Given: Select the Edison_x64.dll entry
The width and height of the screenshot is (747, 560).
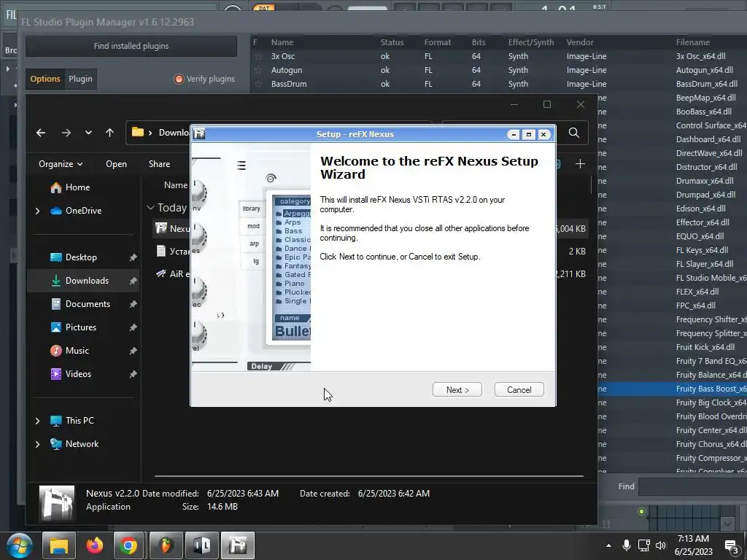Looking at the screenshot, I should coord(701,209).
